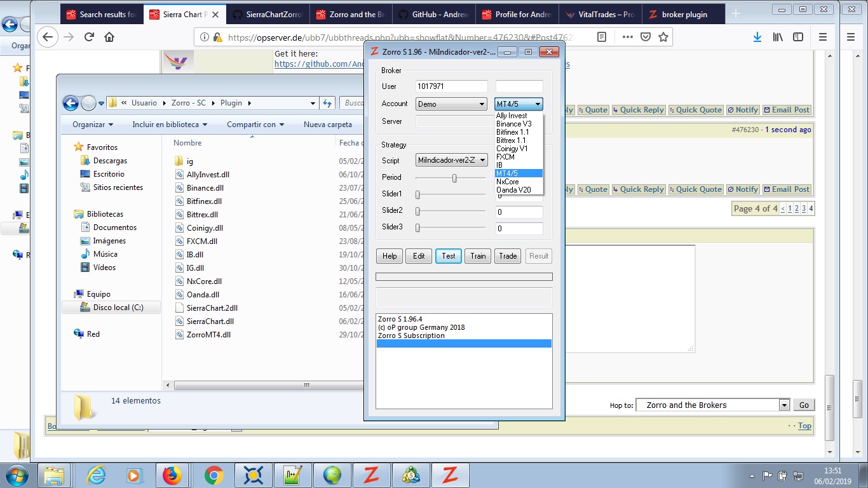Click the Explorer window back arrow
This screenshot has height=488, width=868.
pos(71,103)
